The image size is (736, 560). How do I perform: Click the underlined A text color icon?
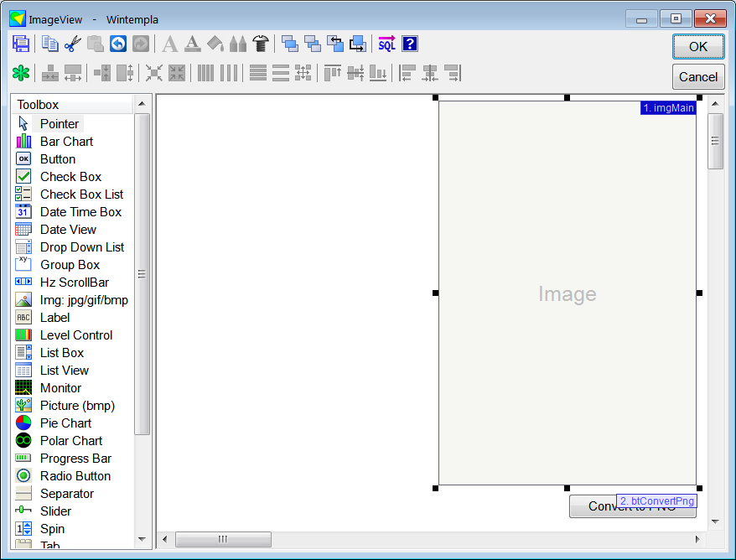193,44
